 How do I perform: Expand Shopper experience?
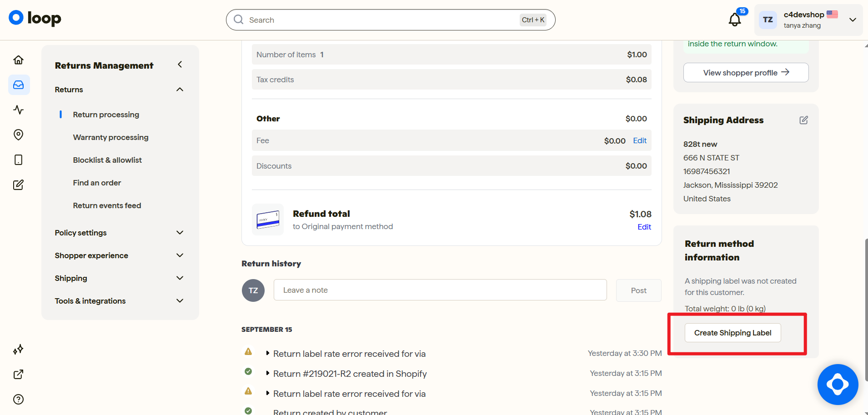coord(180,255)
